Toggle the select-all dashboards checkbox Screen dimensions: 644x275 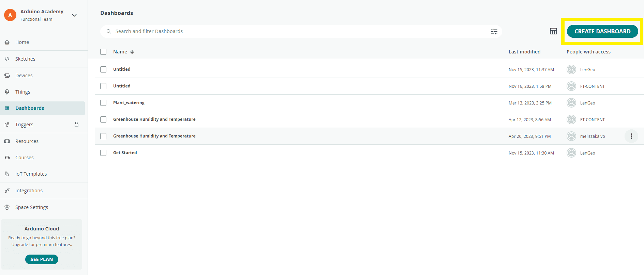click(x=103, y=52)
